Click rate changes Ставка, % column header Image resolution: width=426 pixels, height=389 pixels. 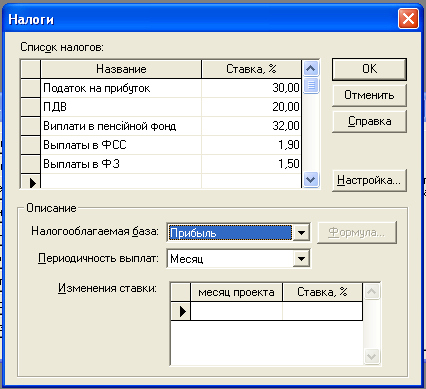coord(322,292)
